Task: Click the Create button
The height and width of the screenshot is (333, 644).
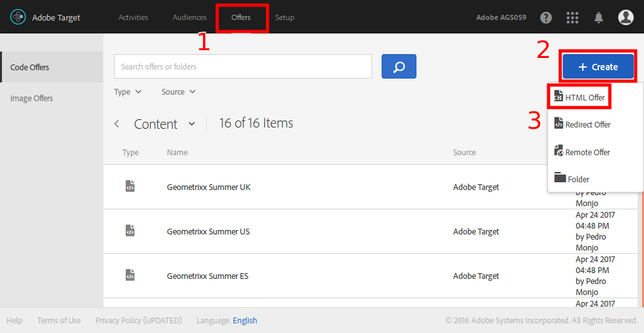Action: [598, 66]
